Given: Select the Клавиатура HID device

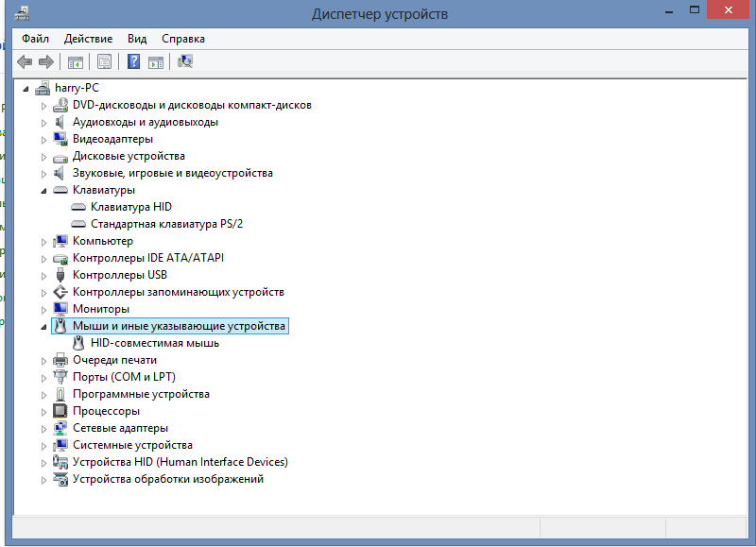Looking at the screenshot, I should 130,207.
